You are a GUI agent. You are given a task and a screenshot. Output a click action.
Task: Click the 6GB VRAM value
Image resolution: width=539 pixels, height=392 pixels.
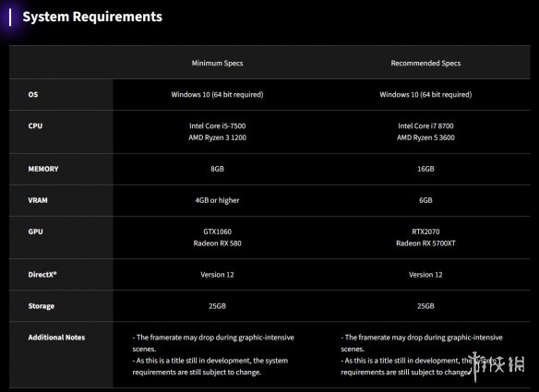[425, 200]
